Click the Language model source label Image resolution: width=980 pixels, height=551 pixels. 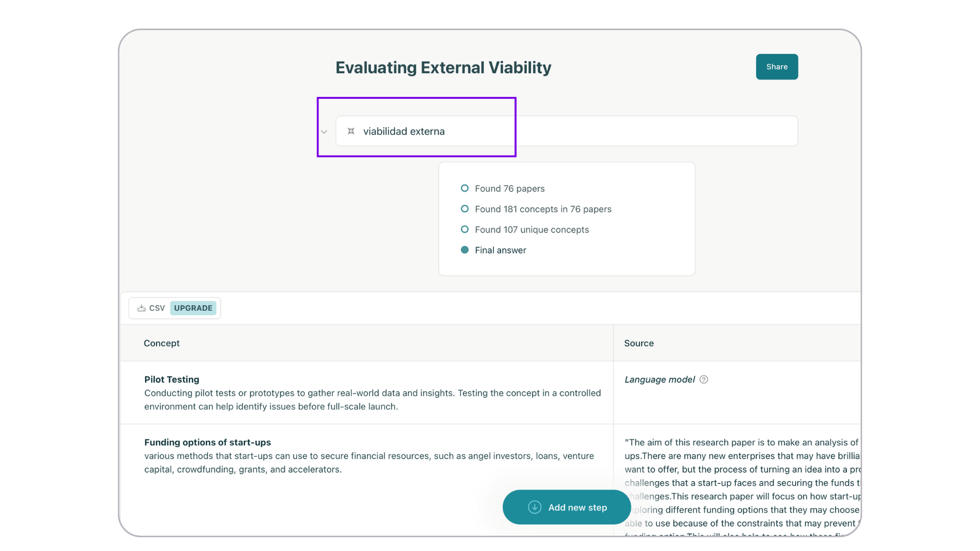[659, 380]
